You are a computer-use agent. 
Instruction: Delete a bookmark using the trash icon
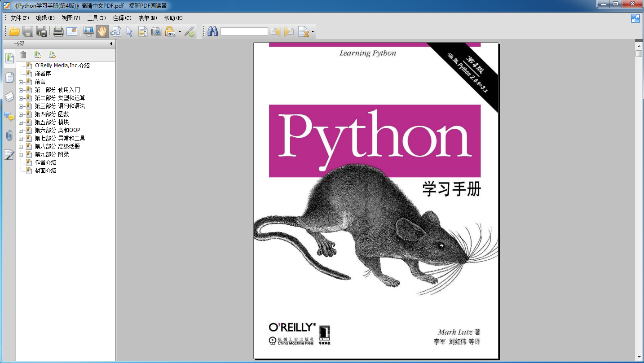pos(23,54)
